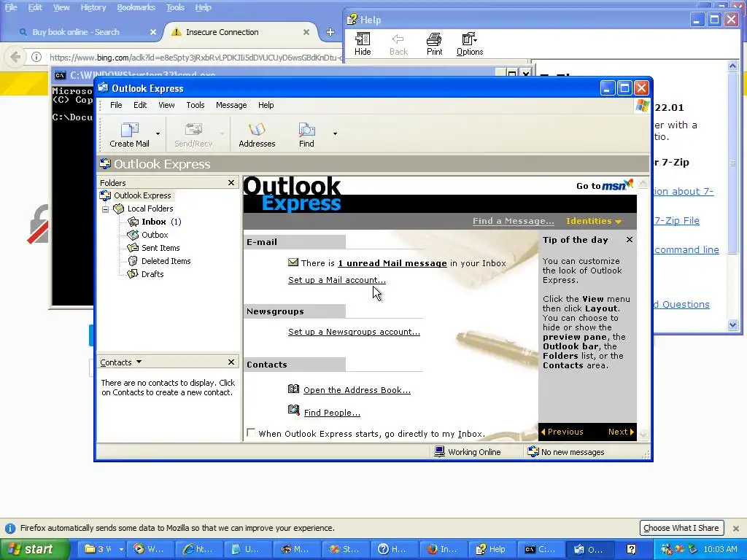This screenshot has height=560, width=747.
Task: Click Options icon in Help window
Action: tap(470, 39)
